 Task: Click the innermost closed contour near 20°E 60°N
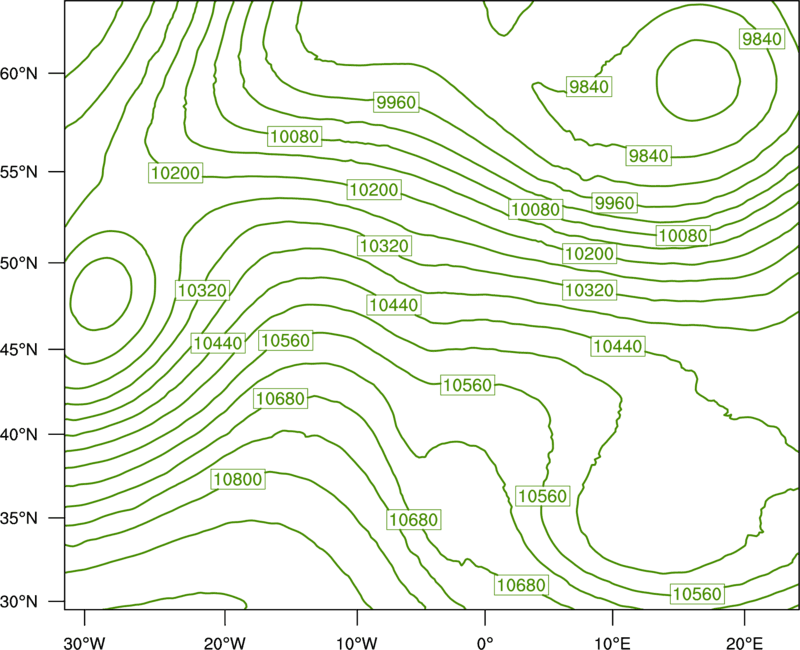coord(698,80)
